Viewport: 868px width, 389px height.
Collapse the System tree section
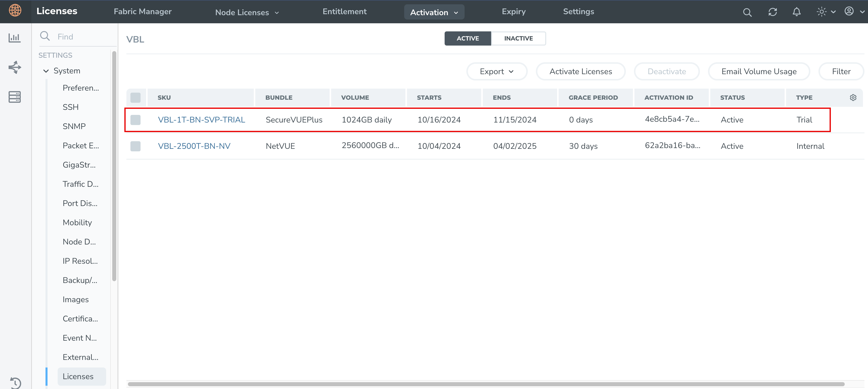pos(46,71)
